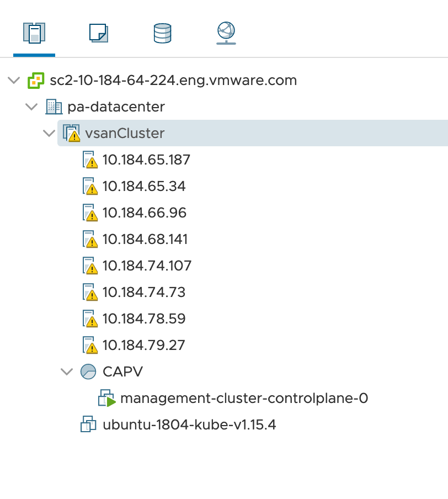This screenshot has height=499, width=448.
Task: Collapse the sc2-10-184-64-224.eng.vmware.com tree node
Action: point(13,80)
